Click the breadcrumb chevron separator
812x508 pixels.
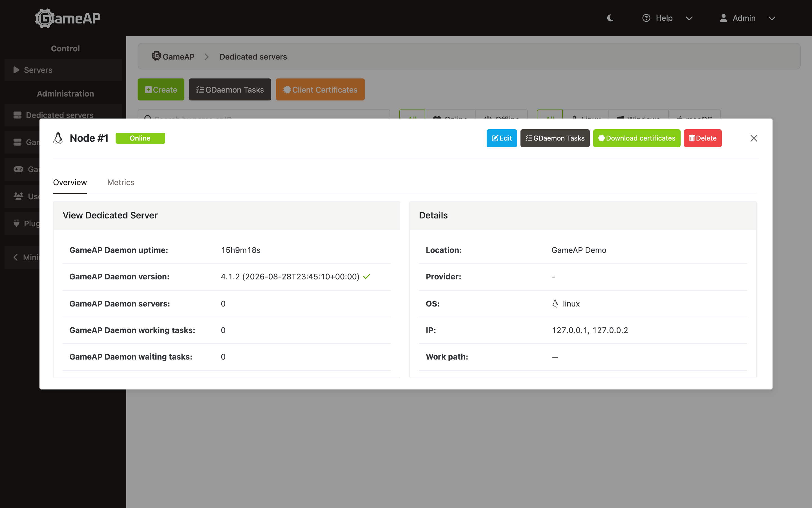click(207, 57)
